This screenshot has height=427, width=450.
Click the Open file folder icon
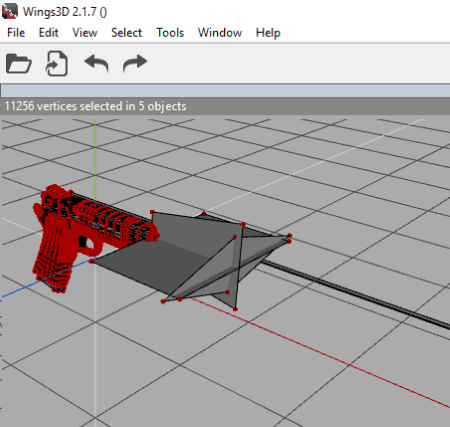19,63
